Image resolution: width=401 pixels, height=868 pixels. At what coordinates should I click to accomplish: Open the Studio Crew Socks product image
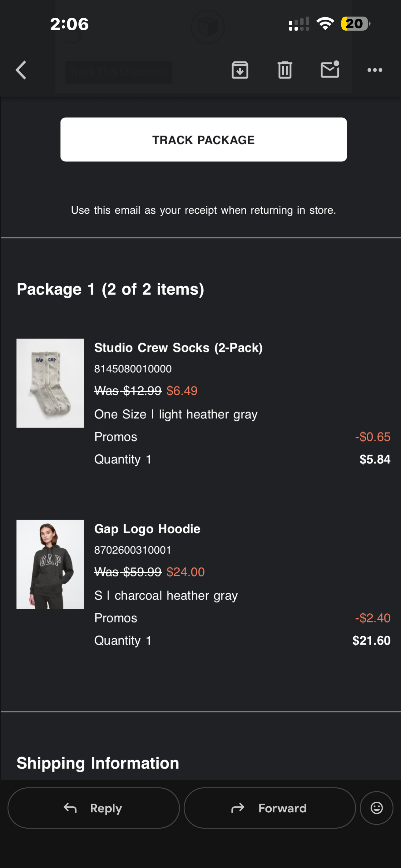[50, 383]
